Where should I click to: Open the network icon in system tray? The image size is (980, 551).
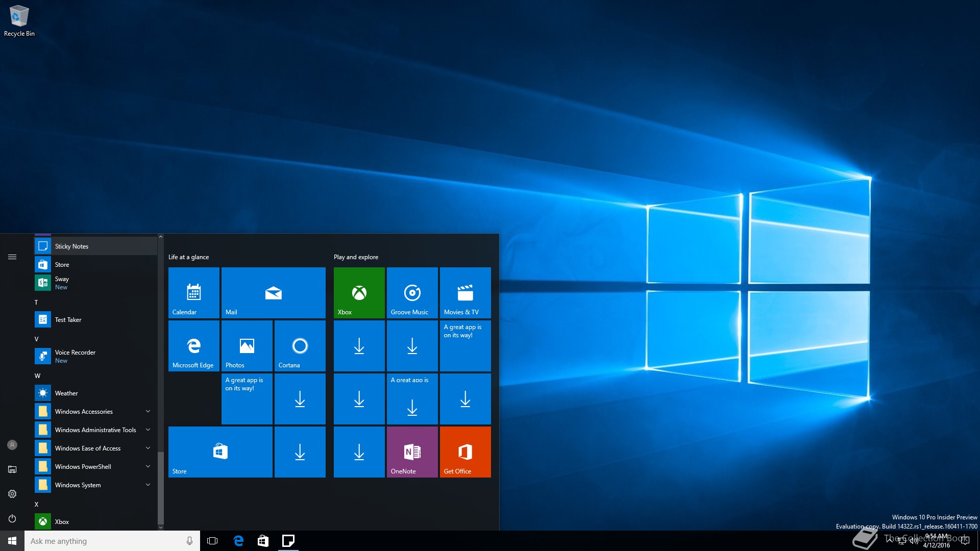coord(902,541)
